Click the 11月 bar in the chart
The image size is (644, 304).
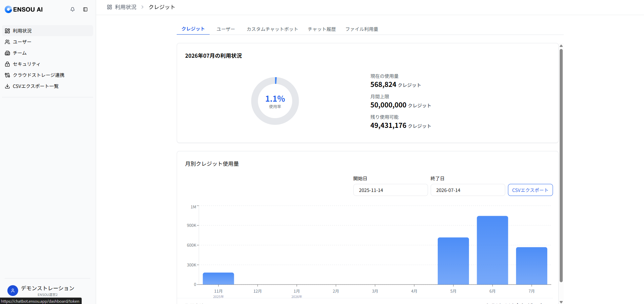tap(218, 278)
